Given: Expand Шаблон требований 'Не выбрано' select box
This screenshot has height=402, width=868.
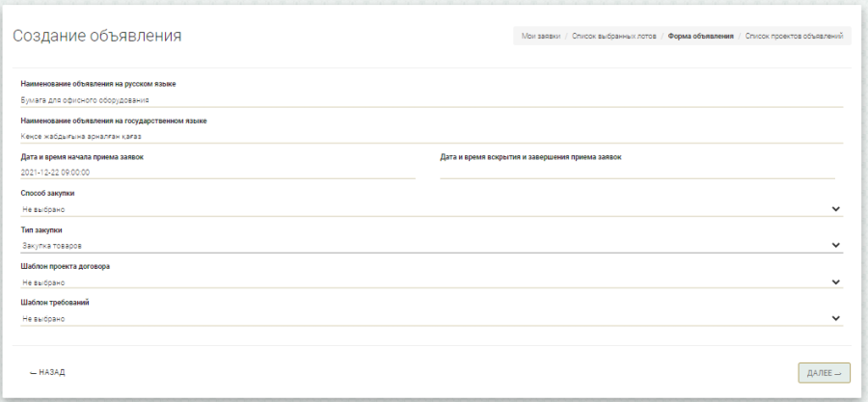Looking at the screenshot, I should (424, 319).
